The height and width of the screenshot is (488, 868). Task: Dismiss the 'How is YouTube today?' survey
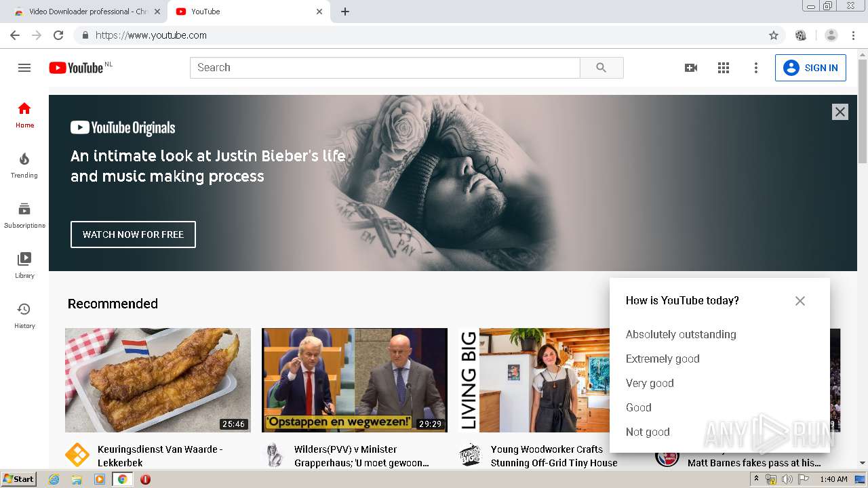(800, 301)
